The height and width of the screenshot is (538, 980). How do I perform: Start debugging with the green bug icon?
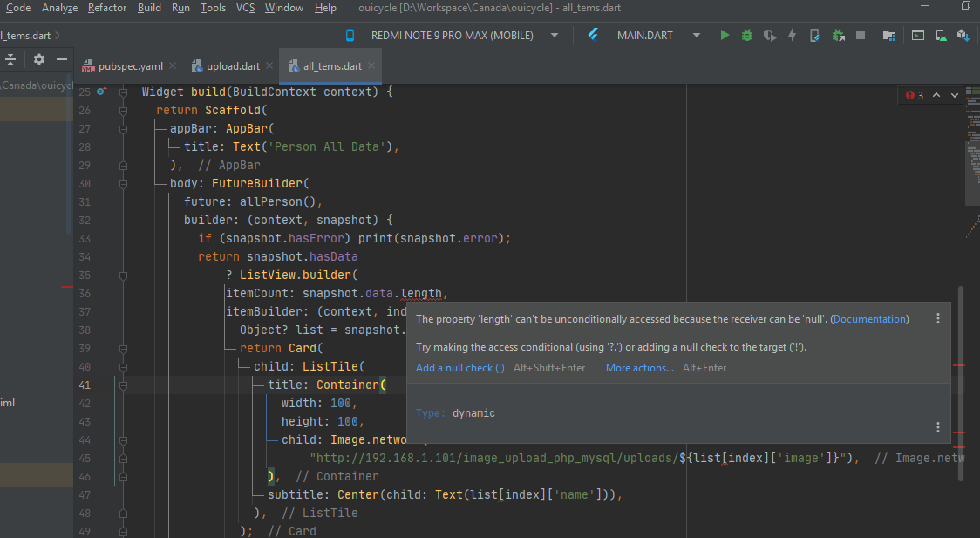[x=747, y=35]
